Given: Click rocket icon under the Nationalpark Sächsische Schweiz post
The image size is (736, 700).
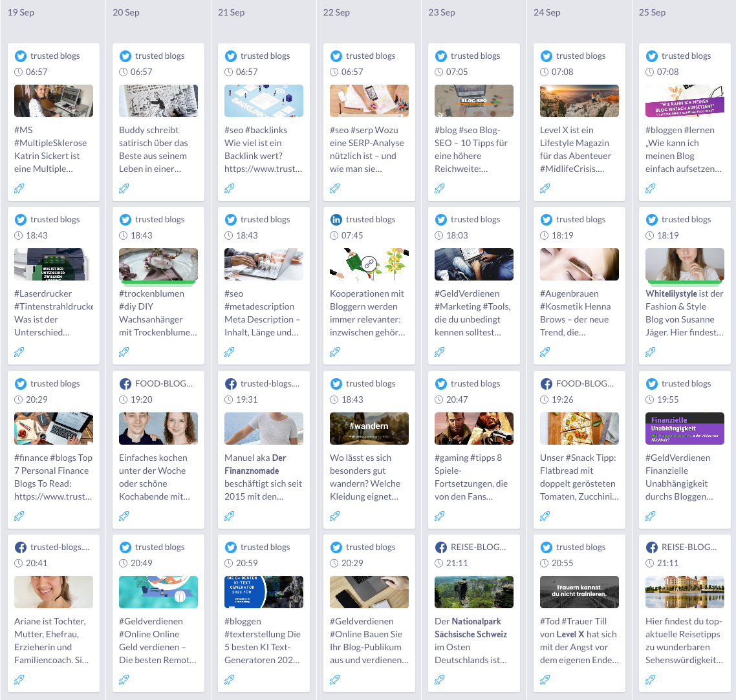Looking at the screenshot, I should [440, 679].
